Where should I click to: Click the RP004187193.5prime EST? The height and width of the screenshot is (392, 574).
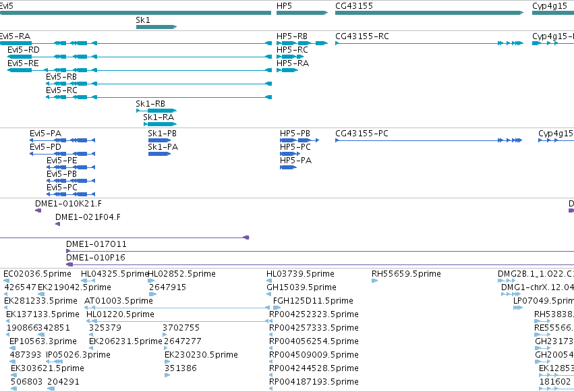[x=270, y=389]
